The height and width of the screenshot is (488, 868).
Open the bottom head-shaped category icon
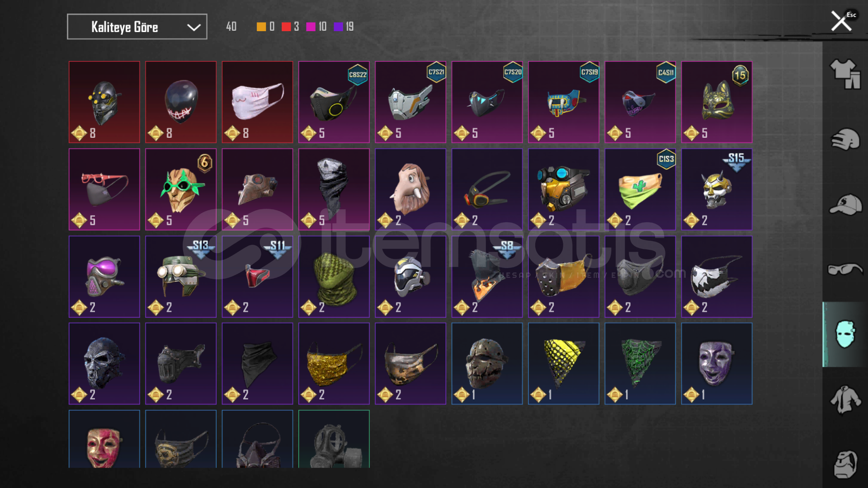[x=845, y=464]
